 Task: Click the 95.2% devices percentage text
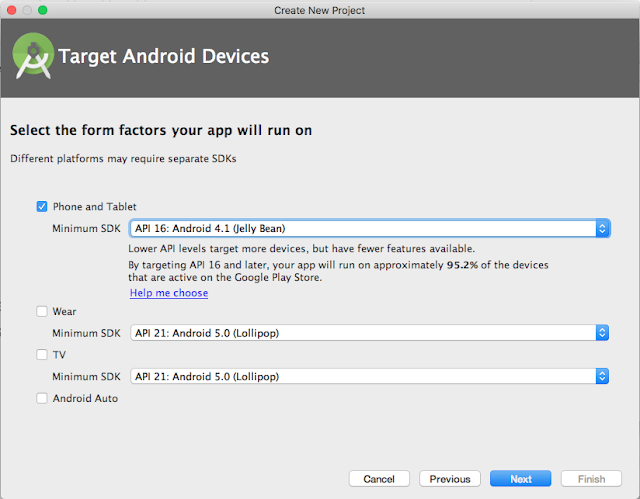click(462, 265)
